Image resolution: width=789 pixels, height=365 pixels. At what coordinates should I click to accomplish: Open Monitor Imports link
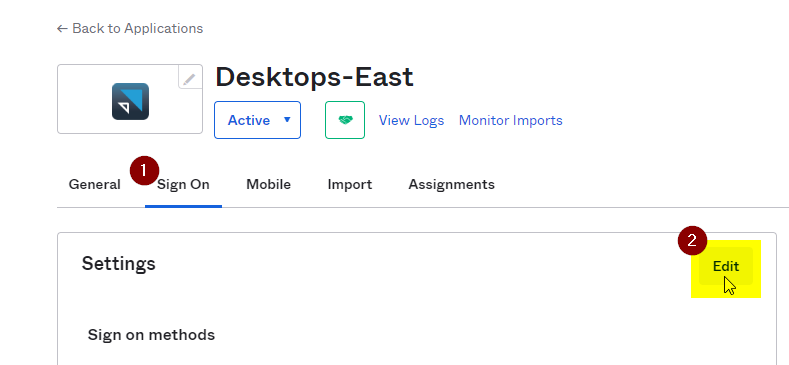click(x=510, y=120)
